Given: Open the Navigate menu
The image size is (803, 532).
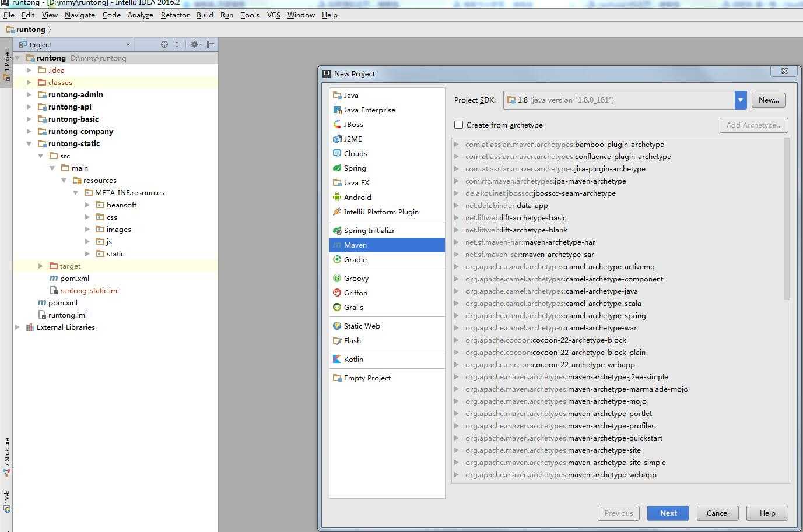Looking at the screenshot, I should (80, 15).
